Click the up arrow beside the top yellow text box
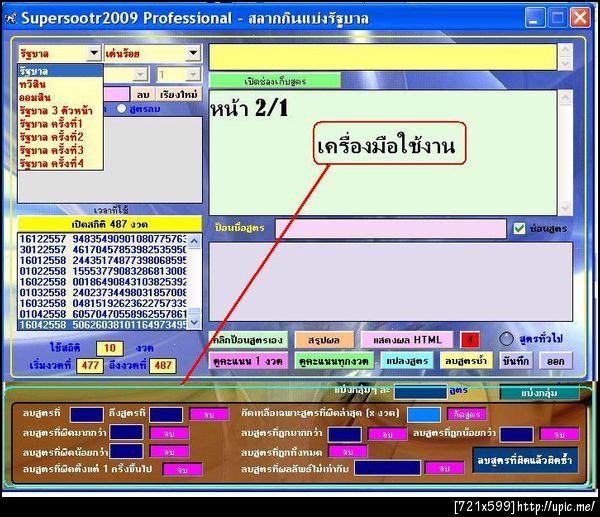 [566, 50]
